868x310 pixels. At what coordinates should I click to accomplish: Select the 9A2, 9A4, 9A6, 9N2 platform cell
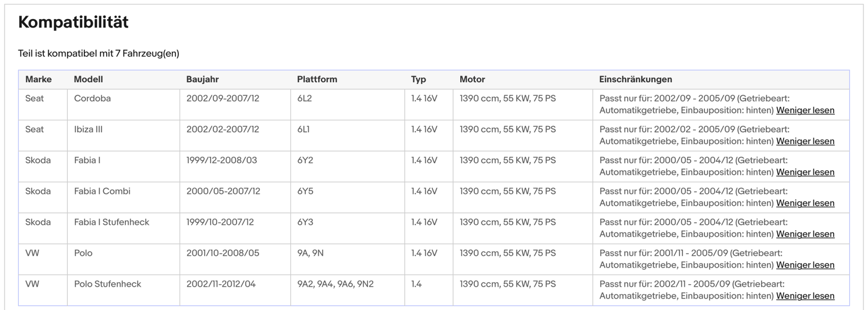point(335,284)
